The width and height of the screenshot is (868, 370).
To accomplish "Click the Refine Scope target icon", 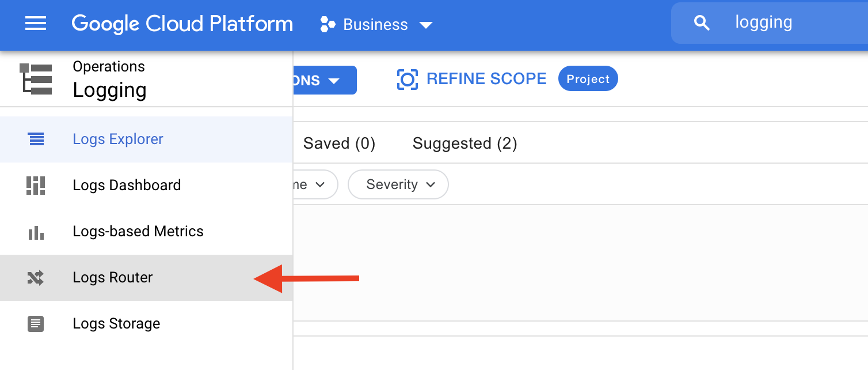I will (407, 80).
